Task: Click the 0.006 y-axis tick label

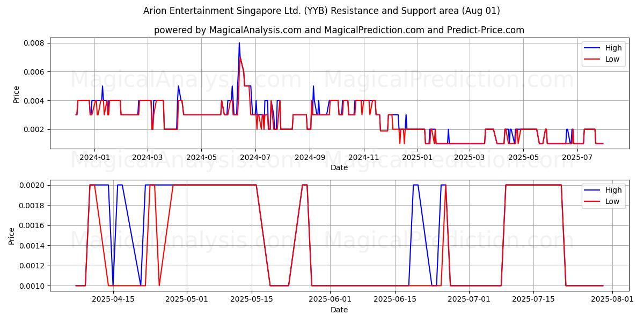Action: pos(35,72)
